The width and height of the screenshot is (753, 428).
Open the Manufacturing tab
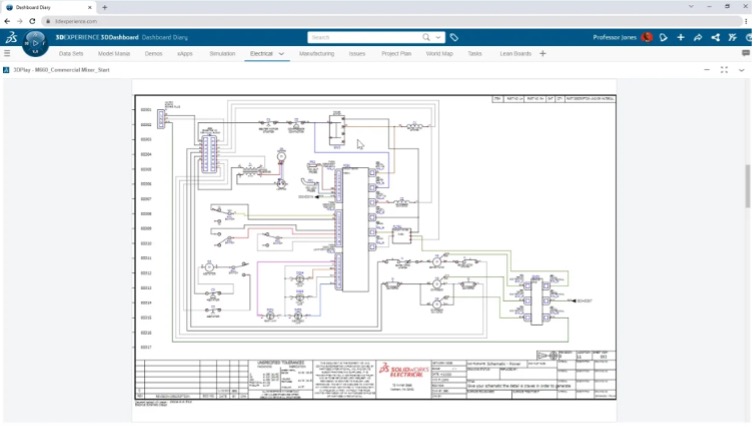(x=316, y=54)
